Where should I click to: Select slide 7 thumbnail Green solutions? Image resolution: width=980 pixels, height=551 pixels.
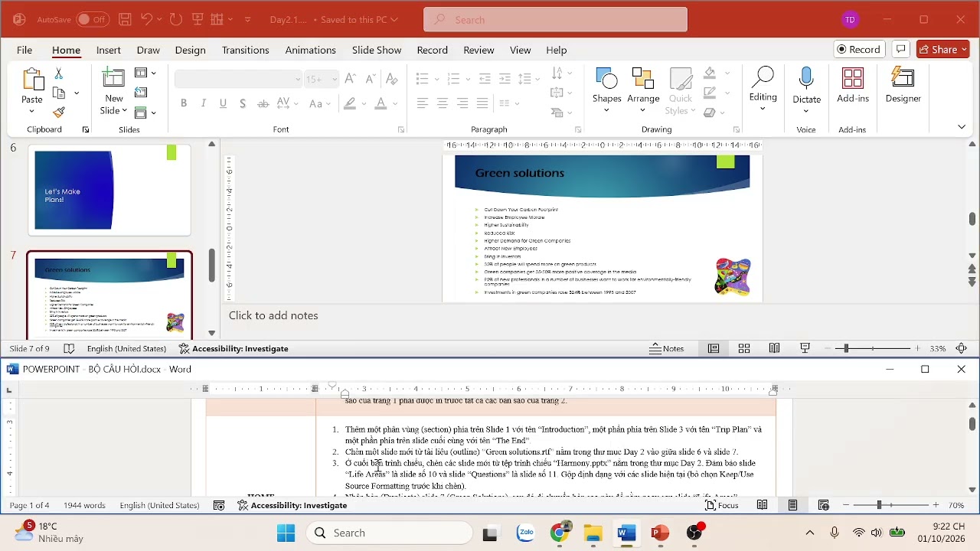(x=109, y=296)
